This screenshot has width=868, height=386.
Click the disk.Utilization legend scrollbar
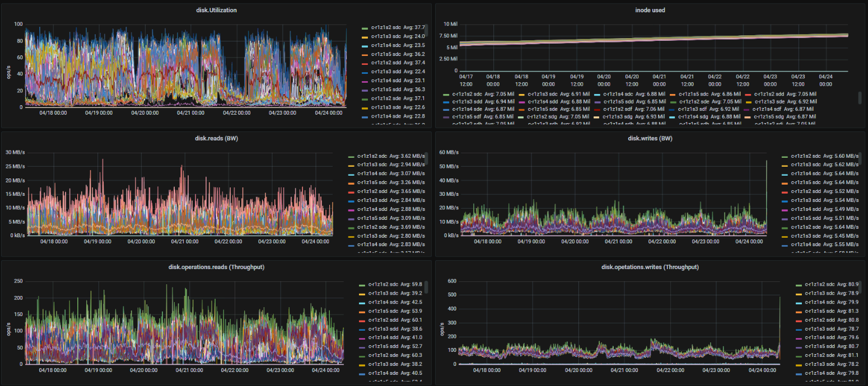(424, 31)
